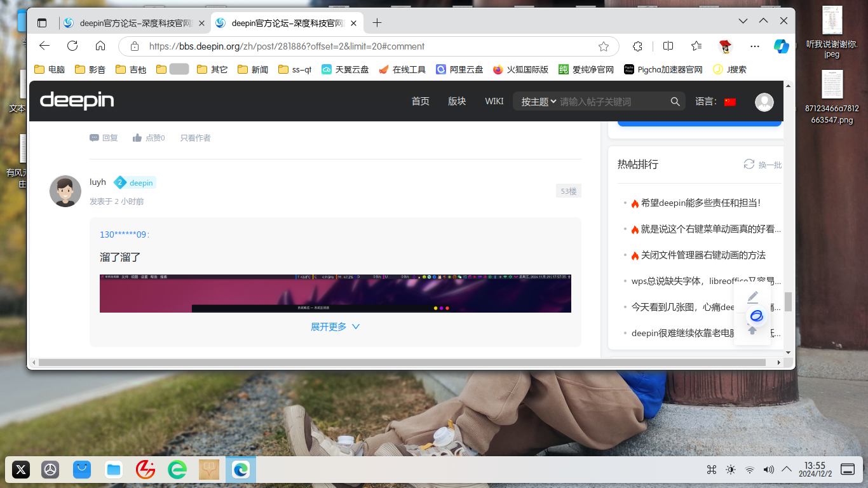Reload the deepin forum page

[72, 46]
